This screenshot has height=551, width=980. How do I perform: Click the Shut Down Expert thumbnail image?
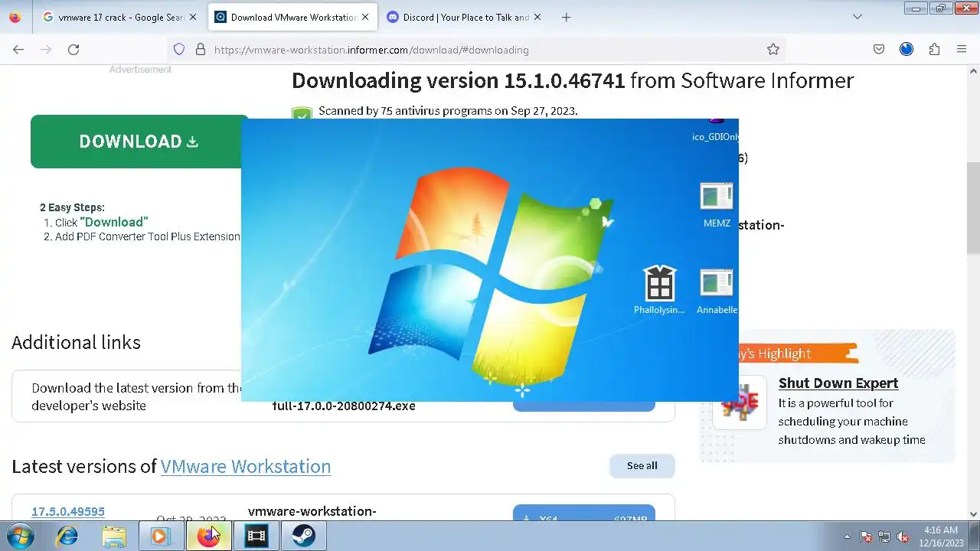coord(740,402)
